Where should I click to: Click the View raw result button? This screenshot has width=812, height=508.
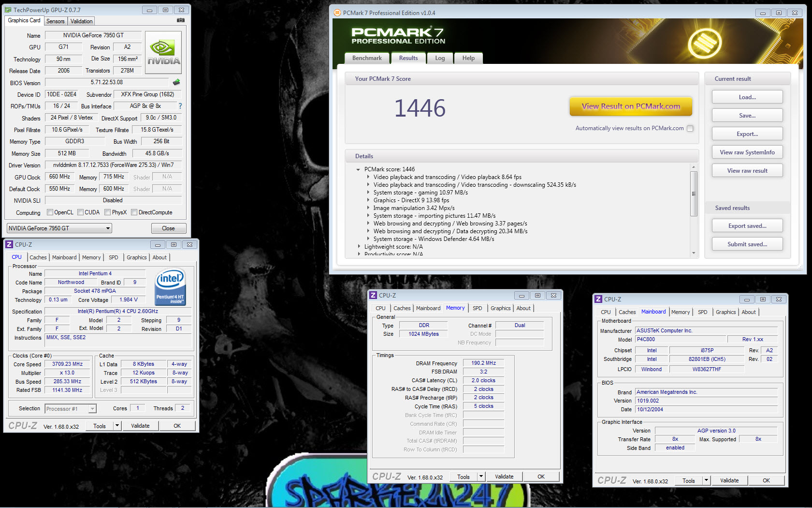[x=747, y=171]
